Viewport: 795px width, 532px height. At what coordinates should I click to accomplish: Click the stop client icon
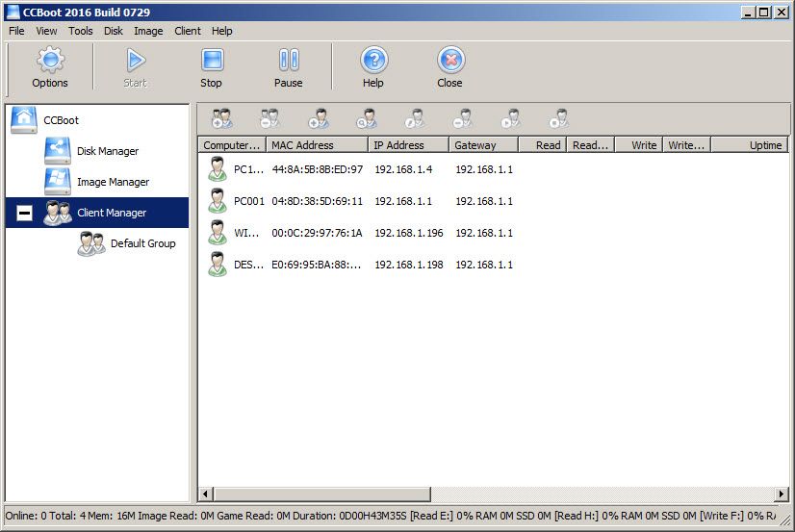pos(559,118)
